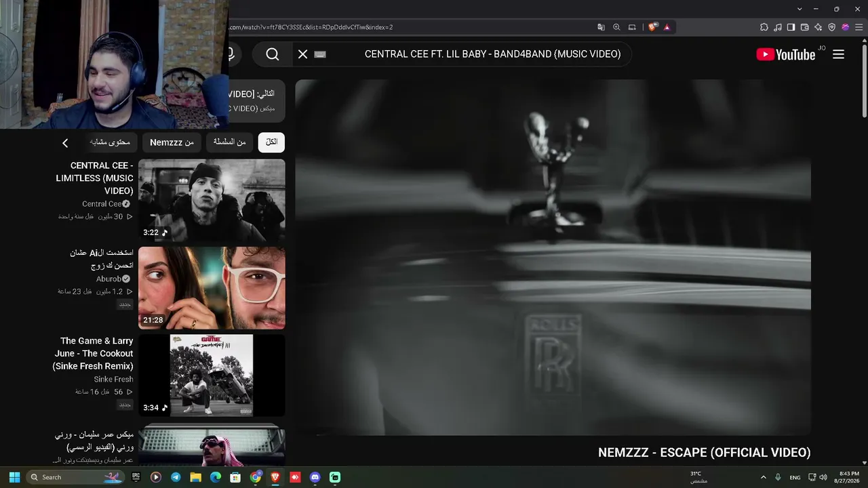This screenshot has width=868, height=488.
Task: Click the Omar Souleyman 'ورني ورني' video title
Action: (94, 441)
